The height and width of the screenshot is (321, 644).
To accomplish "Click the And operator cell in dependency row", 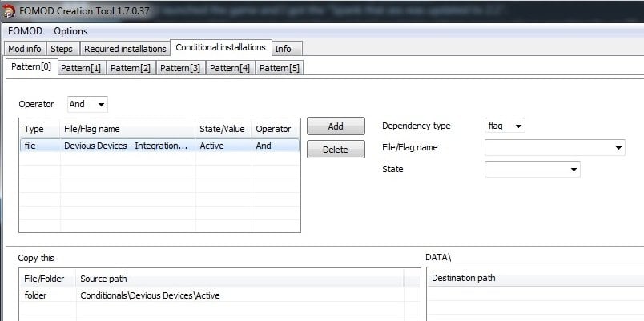I will coord(276,146).
